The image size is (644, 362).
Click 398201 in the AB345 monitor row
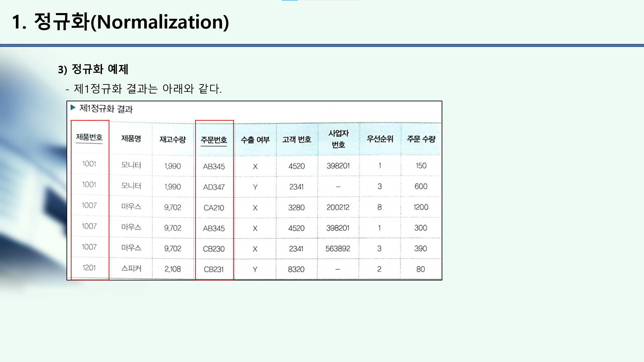(x=338, y=166)
